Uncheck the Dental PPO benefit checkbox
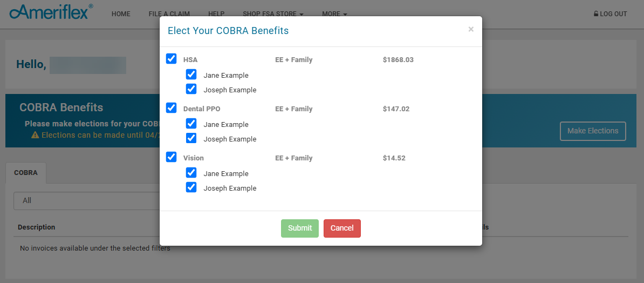The width and height of the screenshot is (644, 283). pos(172,108)
